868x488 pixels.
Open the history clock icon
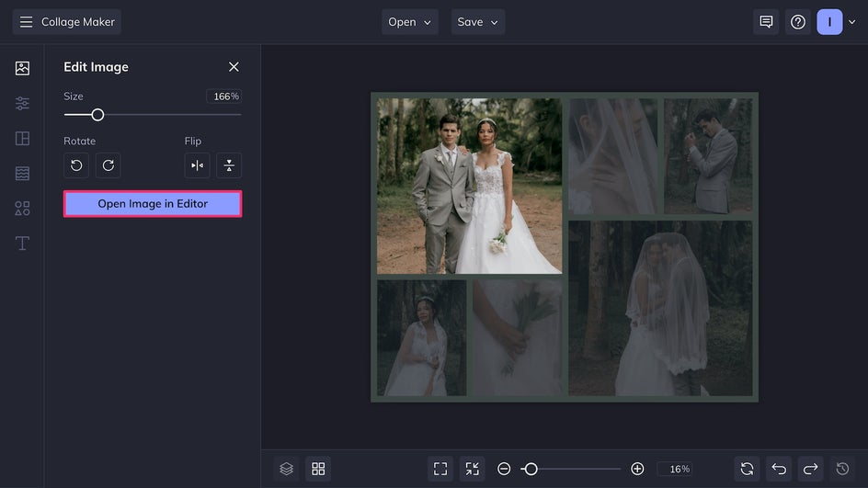[x=842, y=469]
